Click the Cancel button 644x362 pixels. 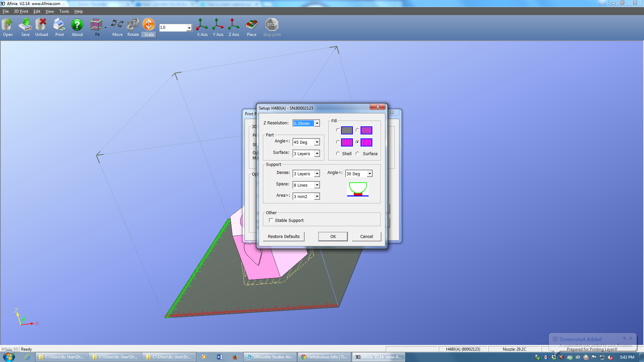click(366, 236)
